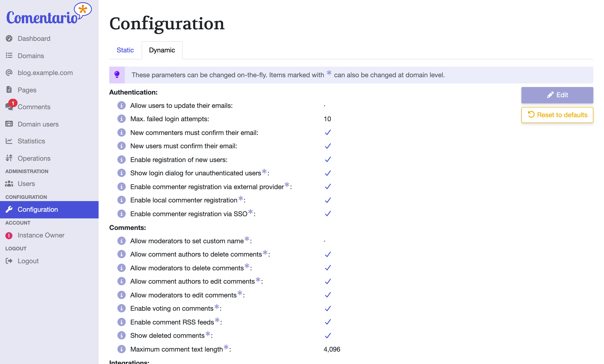Image resolution: width=604 pixels, height=364 pixels.
Task: Click the lightbulb tip icon
Action: [x=117, y=75]
